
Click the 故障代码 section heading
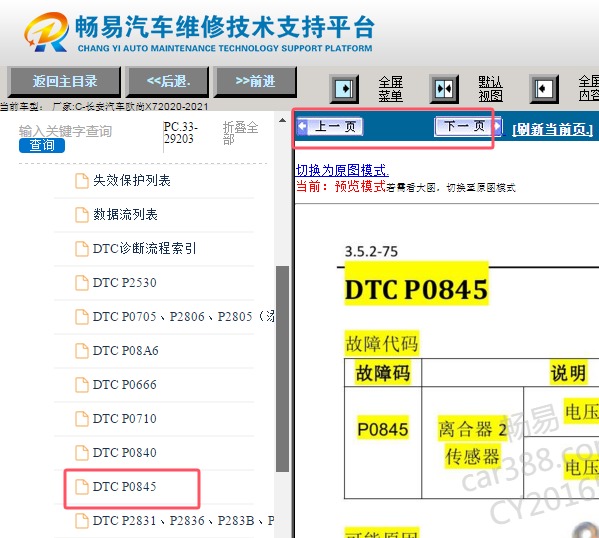[x=382, y=343]
